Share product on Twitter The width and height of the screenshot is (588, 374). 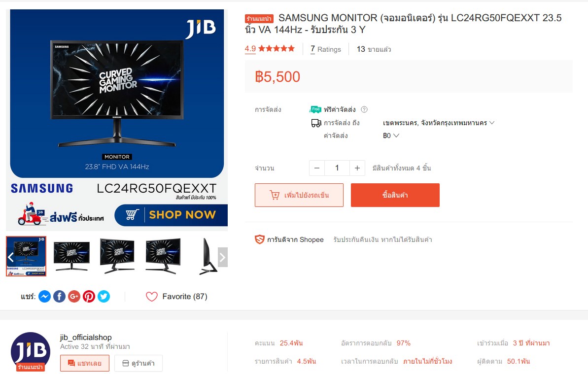coord(104,297)
